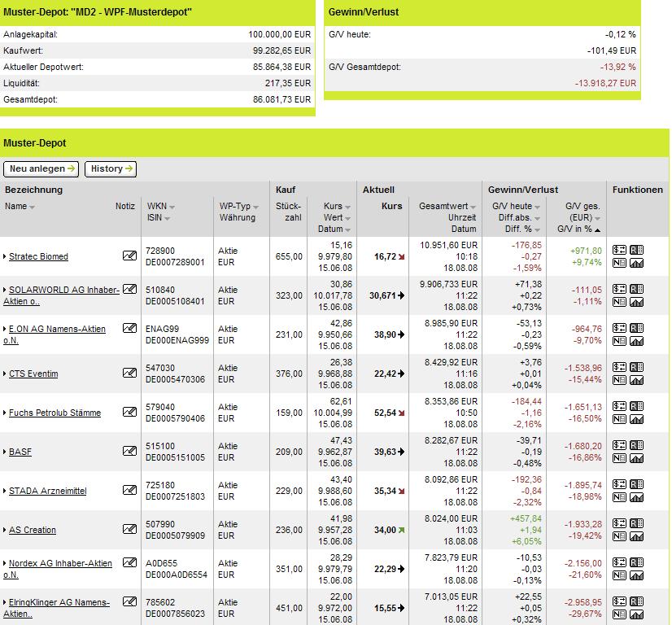Screen dimensions: 672x625
Task: Expand the AS Creation row triangle
Action: pos(5,530)
